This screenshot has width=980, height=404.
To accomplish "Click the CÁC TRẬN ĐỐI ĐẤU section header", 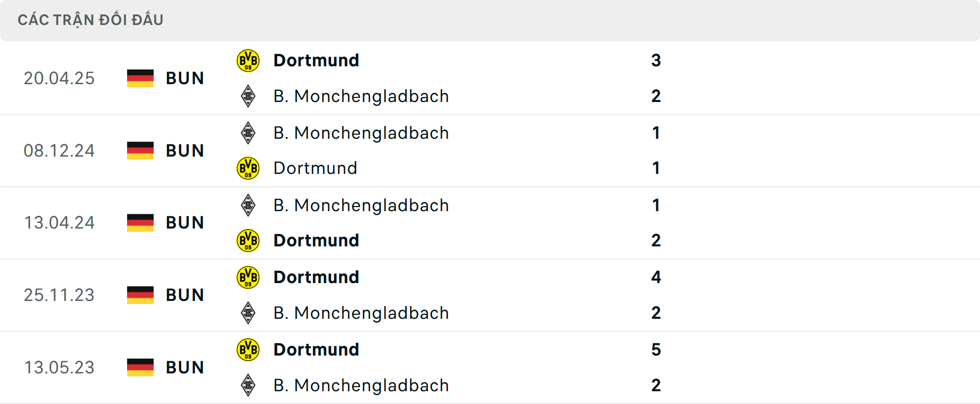I will pos(91,19).
